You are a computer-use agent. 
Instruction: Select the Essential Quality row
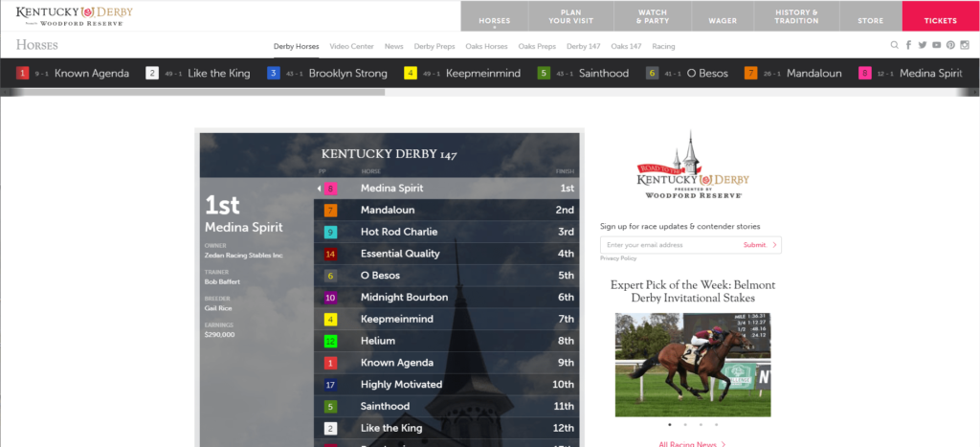(446, 254)
